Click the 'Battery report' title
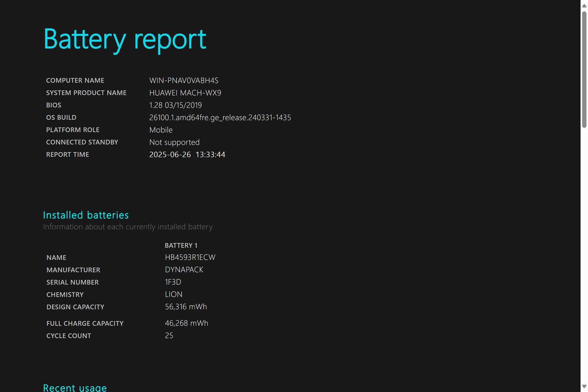This screenshot has height=392, width=588. tap(125, 40)
